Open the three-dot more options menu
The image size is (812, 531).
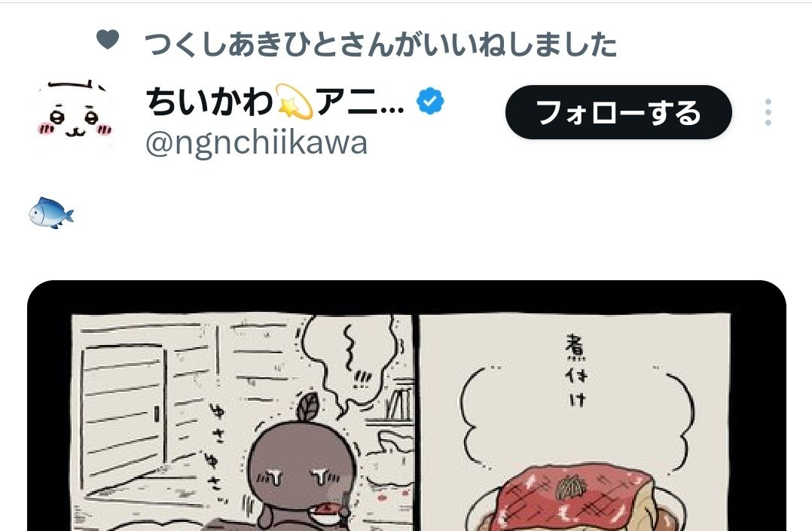(x=768, y=112)
